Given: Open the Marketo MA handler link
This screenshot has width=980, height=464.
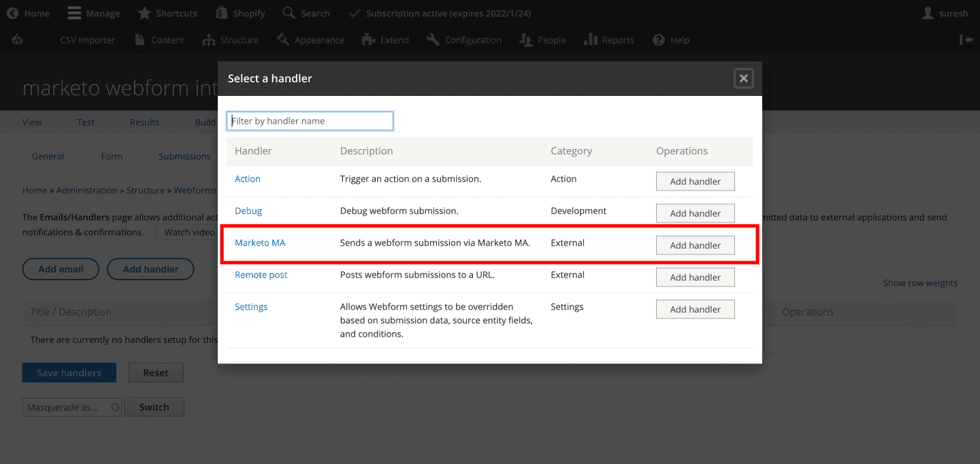Looking at the screenshot, I should pyautogui.click(x=260, y=243).
